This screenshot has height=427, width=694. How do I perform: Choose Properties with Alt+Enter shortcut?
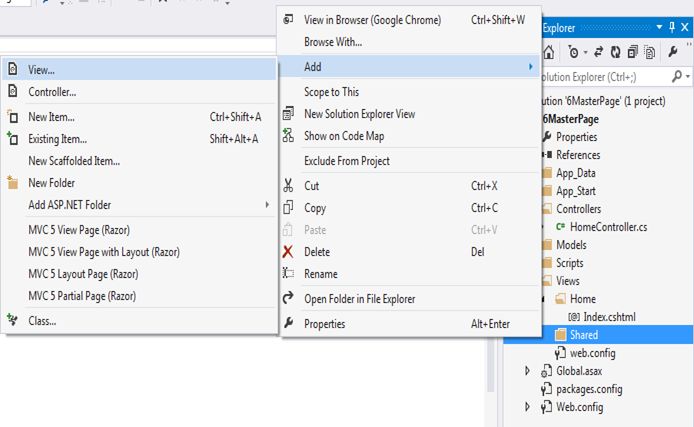click(x=410, y=323)
